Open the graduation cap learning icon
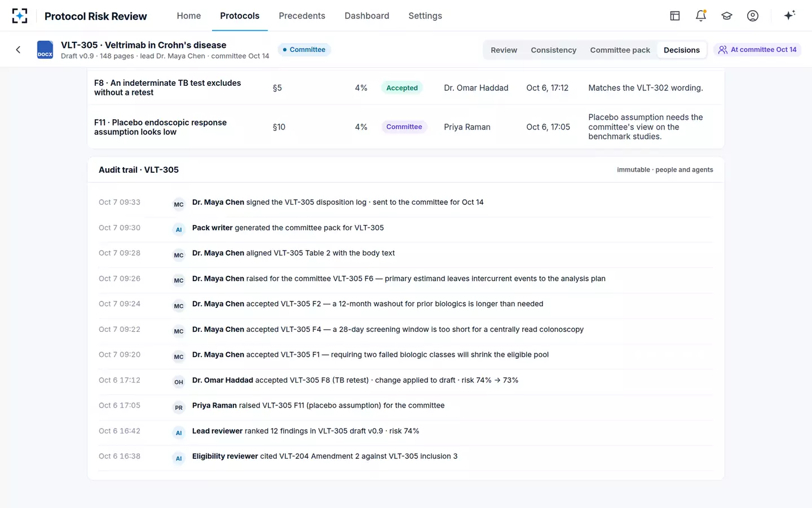Screen dimensions: 812x508 pos(727,16)
